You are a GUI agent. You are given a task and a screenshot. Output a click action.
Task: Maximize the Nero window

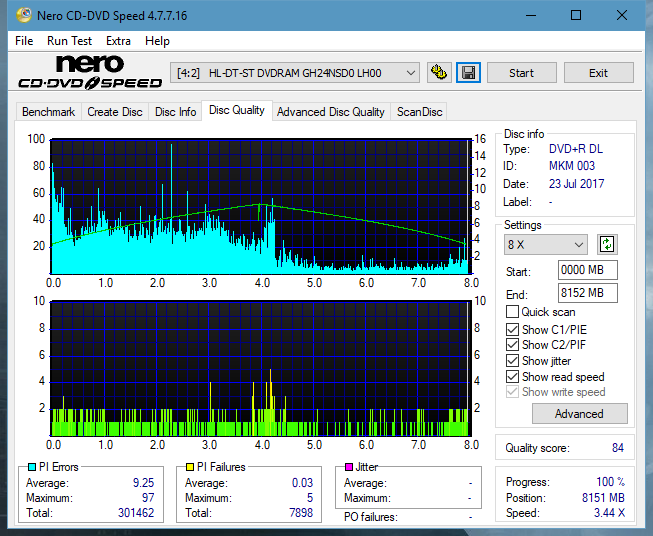576,15
